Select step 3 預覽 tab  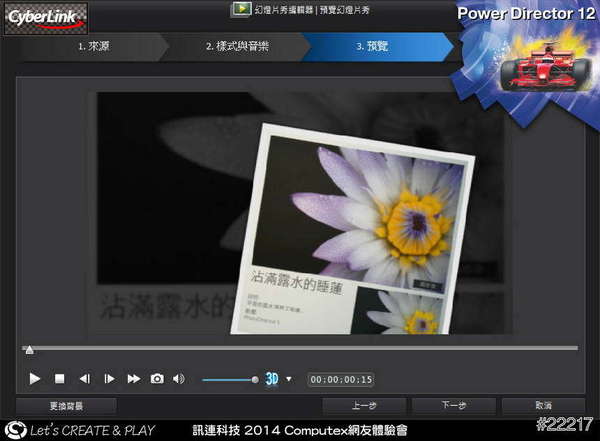377,47
